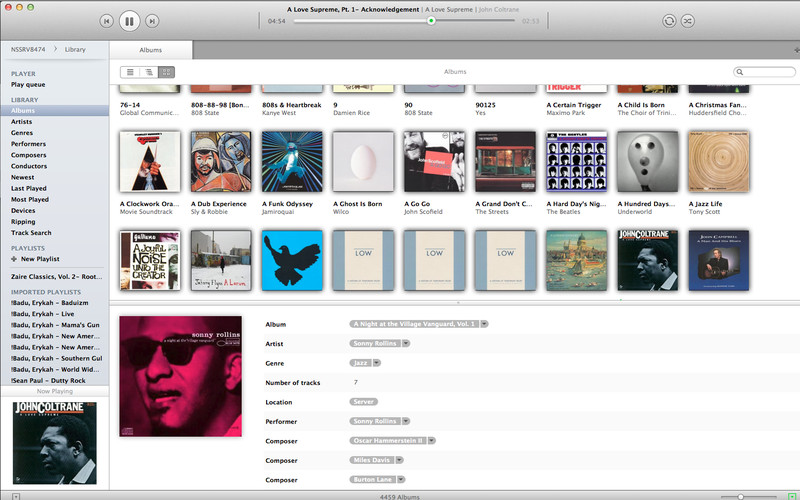Image resolution: width=800 pixels, height=500 pixels.
Task: Click the green bottom-right panel icon
Action: tap(792, 496)
